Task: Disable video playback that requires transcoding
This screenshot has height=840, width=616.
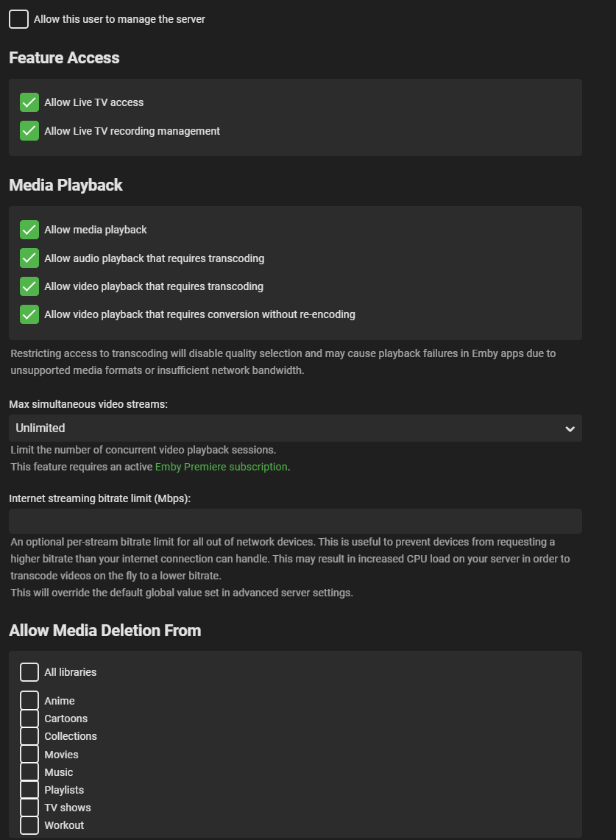Action: coord(29,286)
